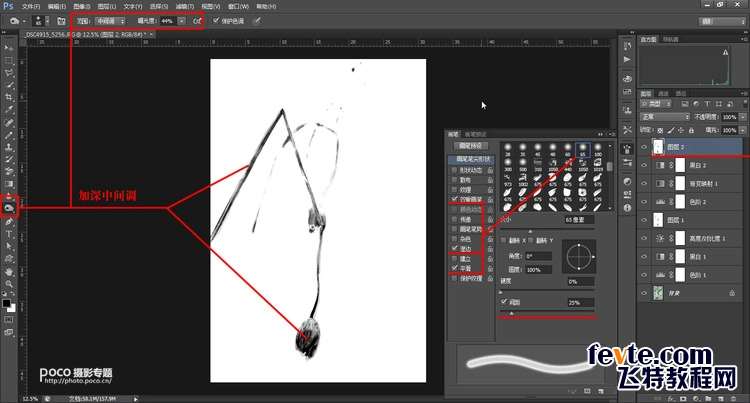750x403 pixels.
Task: Select 画笔笔尖形状 brush tip shape option
Action: (471, 159)
